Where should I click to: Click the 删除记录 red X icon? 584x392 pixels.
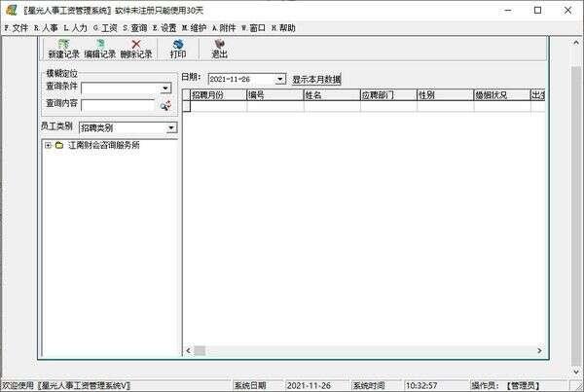[x=136, y=44]
